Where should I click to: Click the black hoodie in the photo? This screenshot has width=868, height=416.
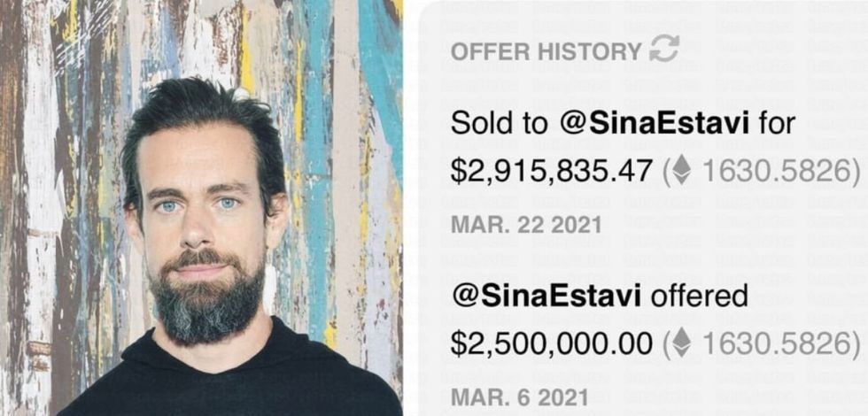pyautogui.click(x=221, y=389)
